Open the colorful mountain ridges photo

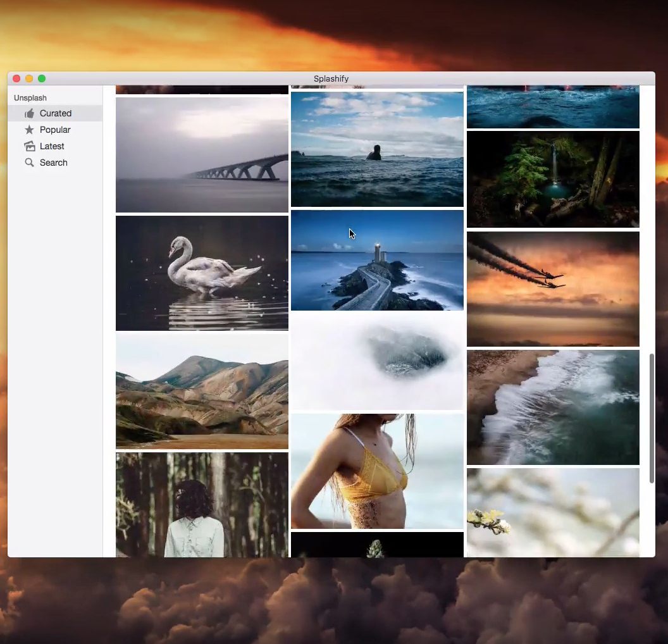pos(201,391)
